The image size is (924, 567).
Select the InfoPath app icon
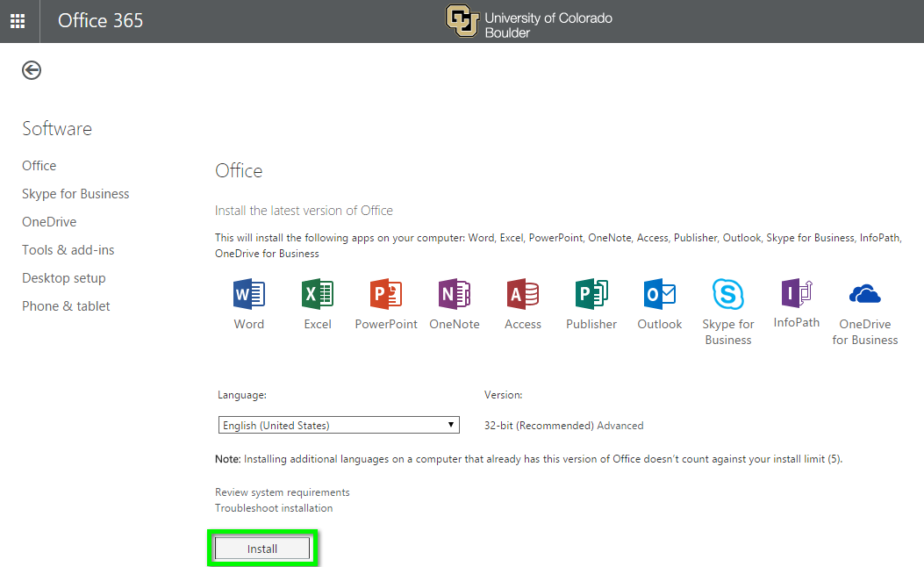(797, 293)
